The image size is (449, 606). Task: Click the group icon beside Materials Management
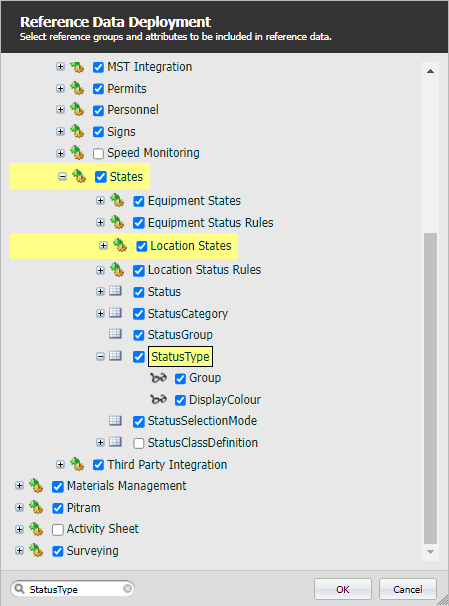point(36,486)
